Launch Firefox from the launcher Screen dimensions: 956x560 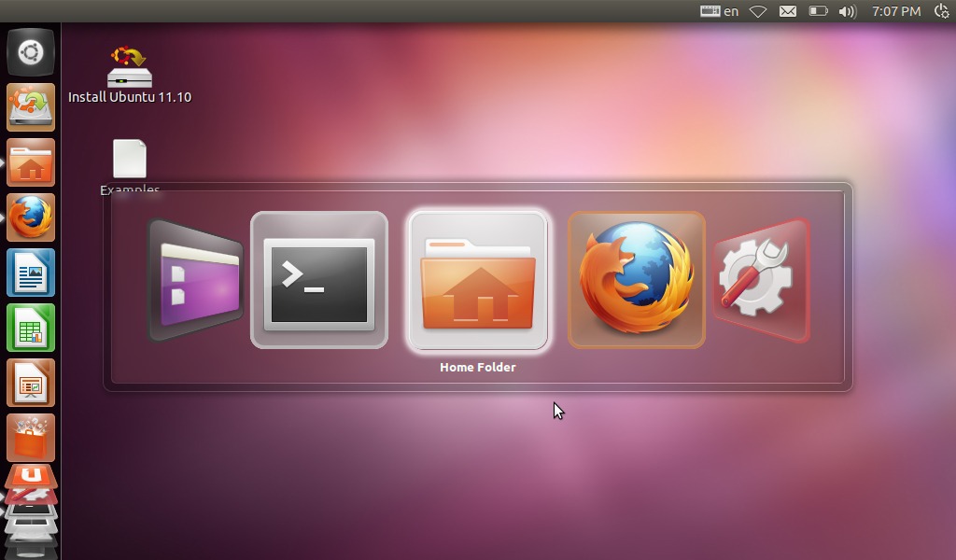pos(31,217)
